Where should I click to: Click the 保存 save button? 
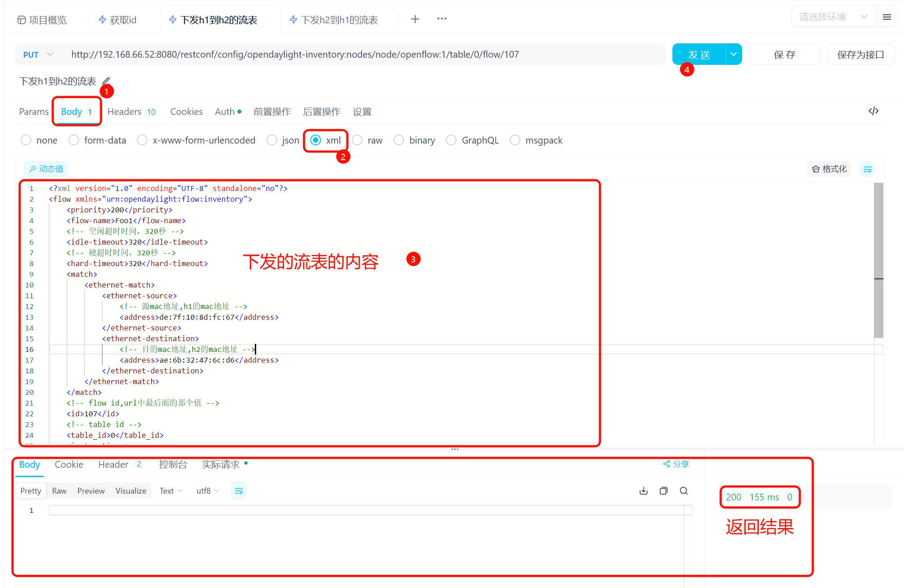point(785,55)
